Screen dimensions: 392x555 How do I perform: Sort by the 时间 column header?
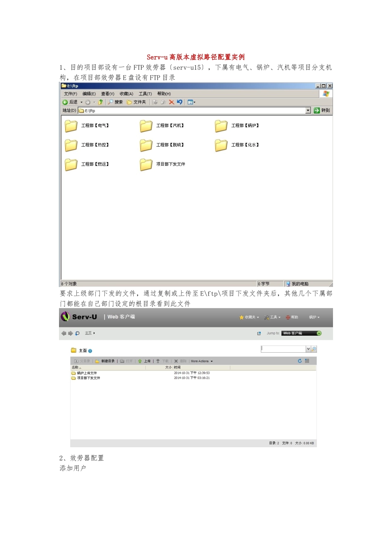pyautogui.click(x=201, y=367)
